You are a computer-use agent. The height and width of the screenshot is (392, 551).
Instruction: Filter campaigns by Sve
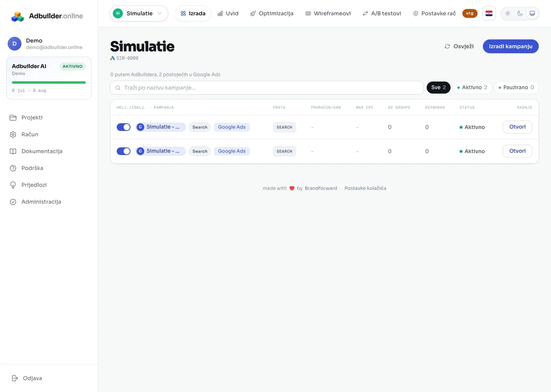[x=439, y=88]
